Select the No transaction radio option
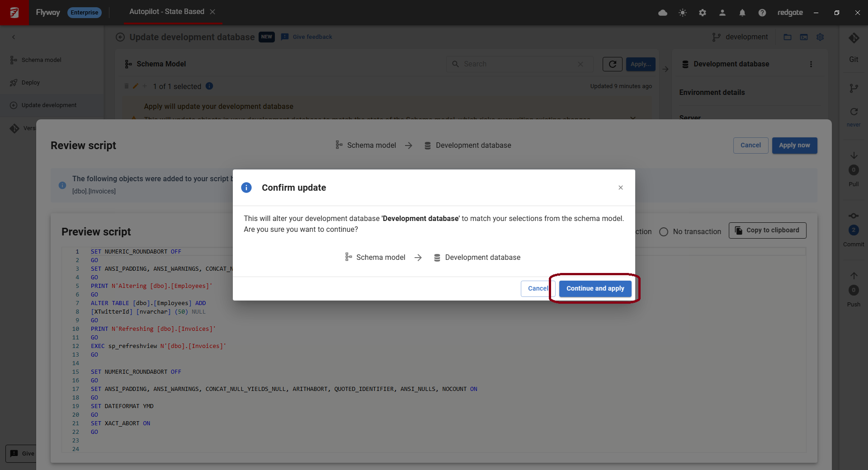This screenshot has width=868, height=470. tap(664, 232)
